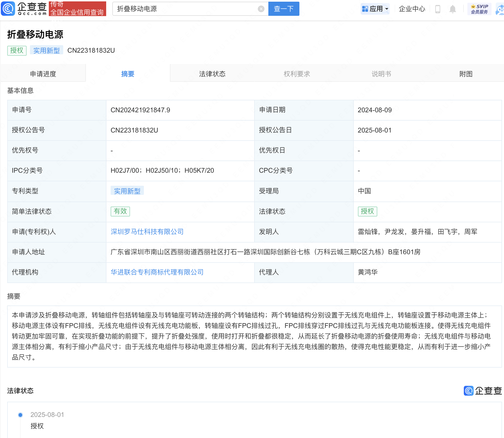
Task: Select grant date 2025-08-01 in table
Action: pyautogui.click(x=375, y=130)
